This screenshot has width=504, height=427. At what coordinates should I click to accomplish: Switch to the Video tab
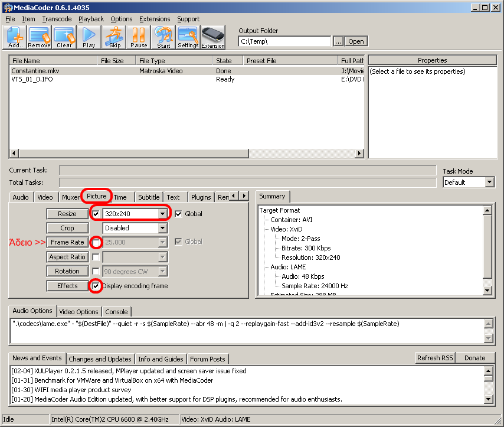(45, 197)
